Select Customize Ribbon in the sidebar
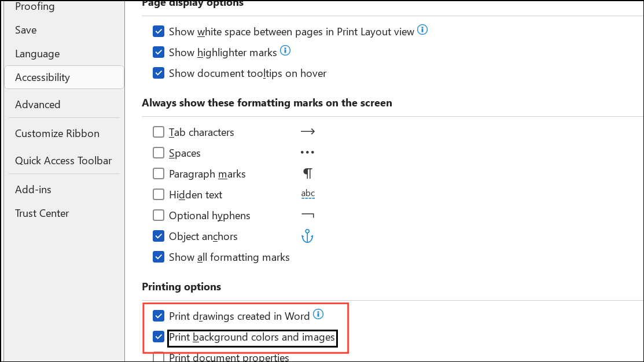Viewport: 644px width, 362px height. tap(57, 133)
